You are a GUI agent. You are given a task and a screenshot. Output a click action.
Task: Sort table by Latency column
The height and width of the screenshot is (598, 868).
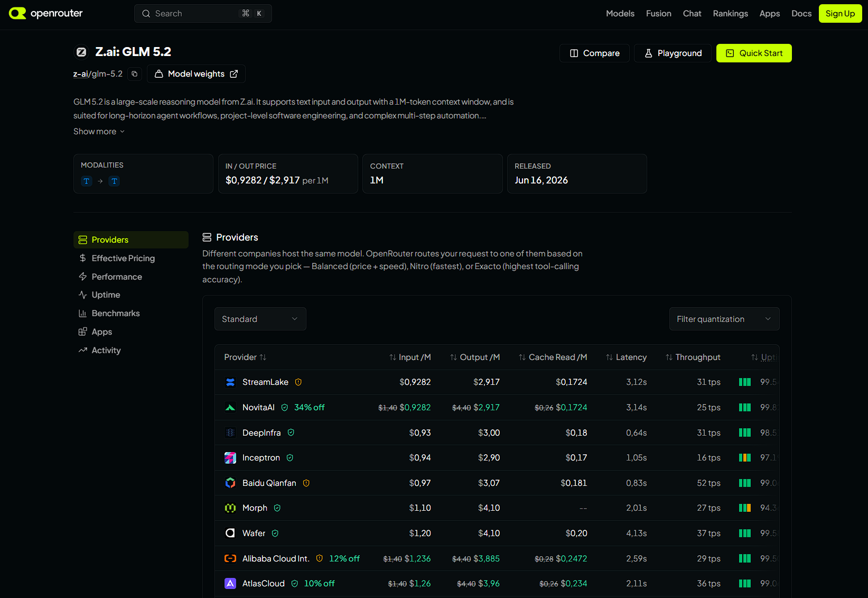coord(626,357)
